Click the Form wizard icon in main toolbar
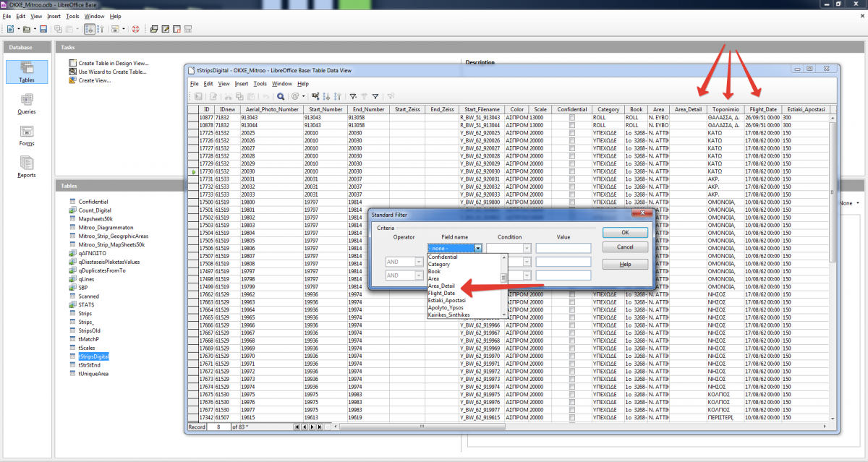The width and height of the screenshot is (868, 462). [115, 29]
